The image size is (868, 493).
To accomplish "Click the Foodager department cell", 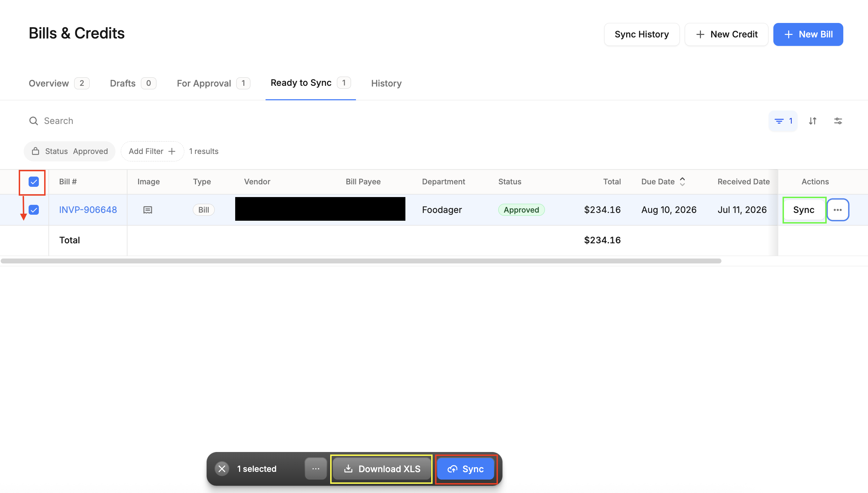I will click(442, 210).
